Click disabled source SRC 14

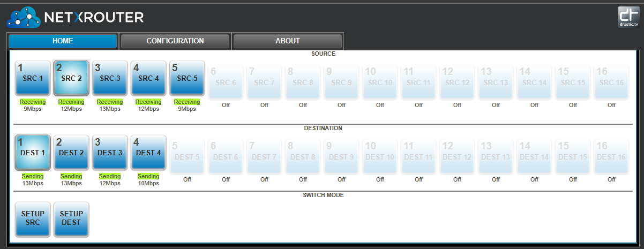(534, 82)
